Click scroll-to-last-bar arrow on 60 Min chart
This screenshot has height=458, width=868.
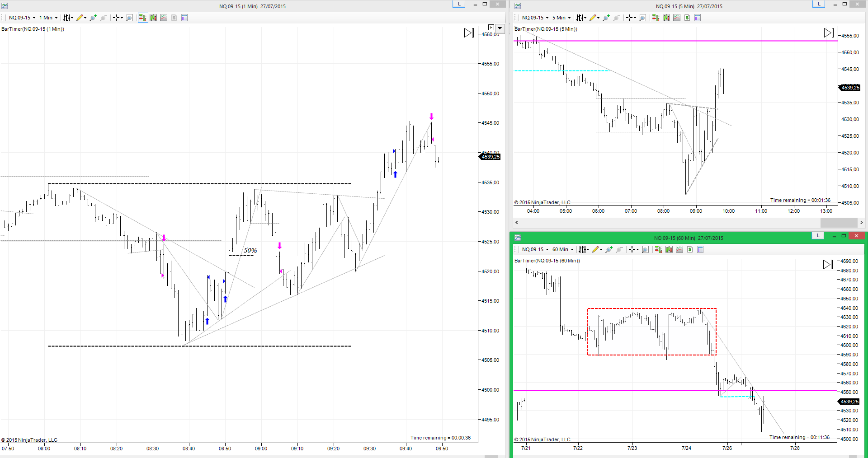pos(828,265)
